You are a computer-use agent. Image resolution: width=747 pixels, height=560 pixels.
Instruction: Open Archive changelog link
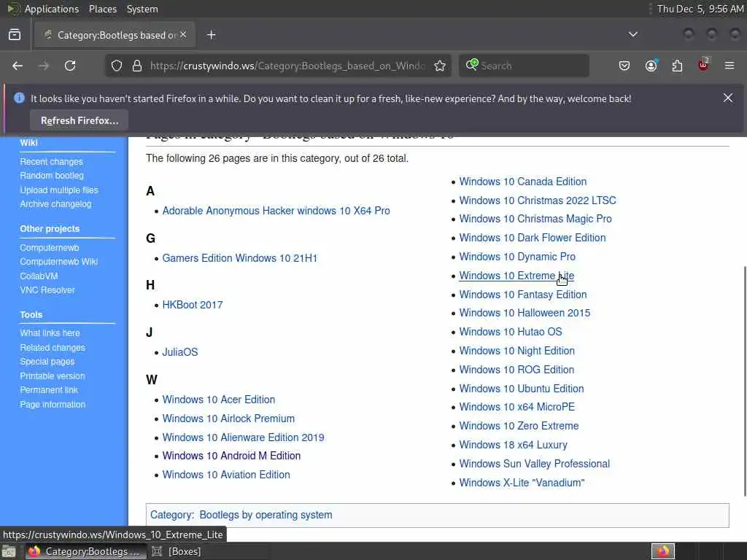(x=55, y=204)
